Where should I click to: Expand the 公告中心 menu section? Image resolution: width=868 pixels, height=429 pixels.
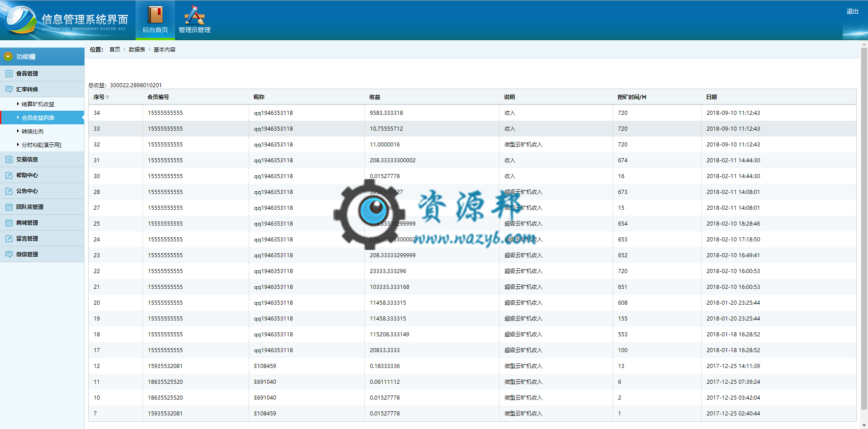point(42,191)
